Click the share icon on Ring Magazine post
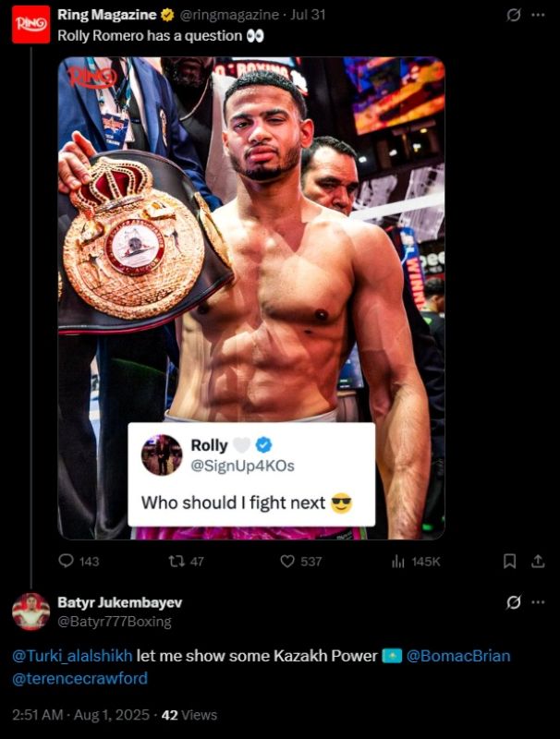The height and width of the screenshot is (739, 560). pyautogui.click(x=538, y=561)
